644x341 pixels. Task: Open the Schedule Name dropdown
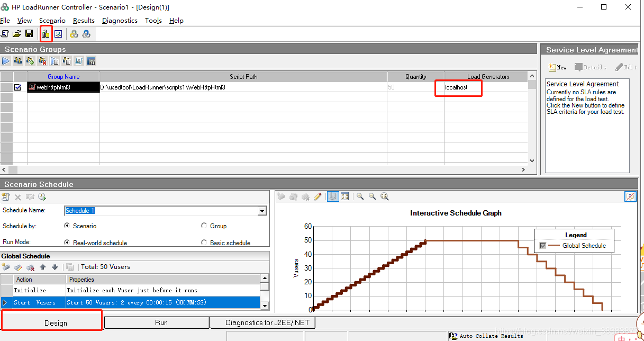click(x=262, y=211)
